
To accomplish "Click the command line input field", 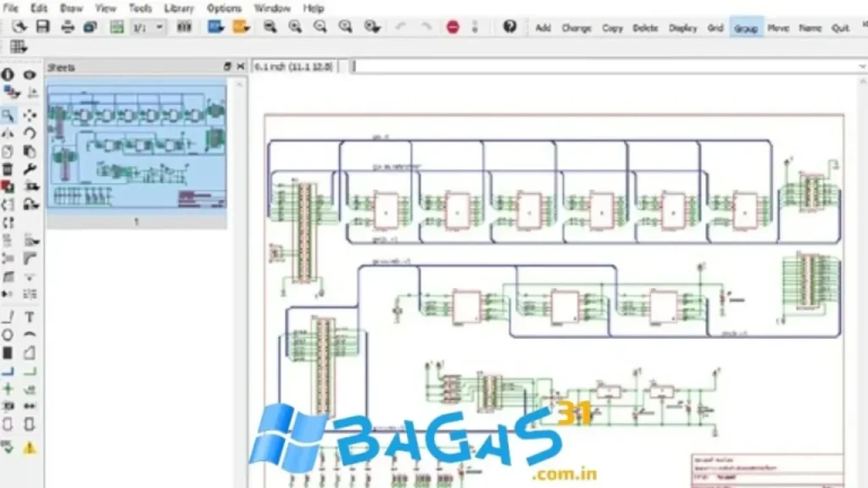I will coord(604,66).
